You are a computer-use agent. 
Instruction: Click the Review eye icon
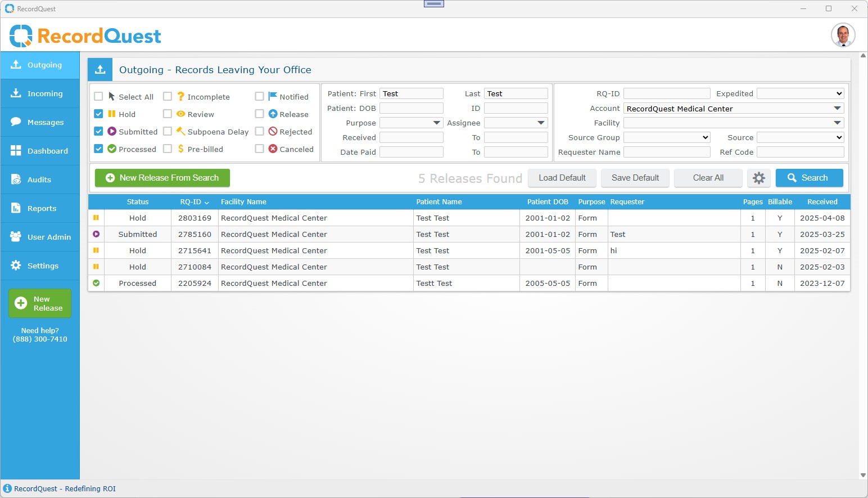point(180,114)
